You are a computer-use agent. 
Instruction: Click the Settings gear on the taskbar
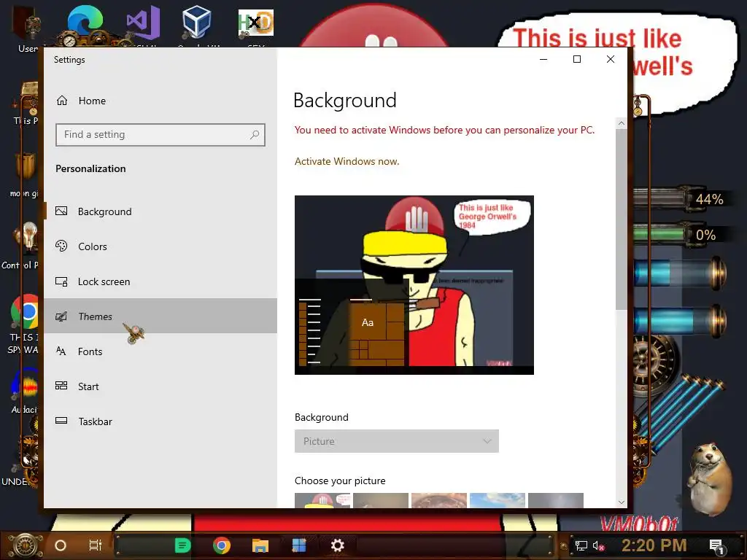point(337,545)
